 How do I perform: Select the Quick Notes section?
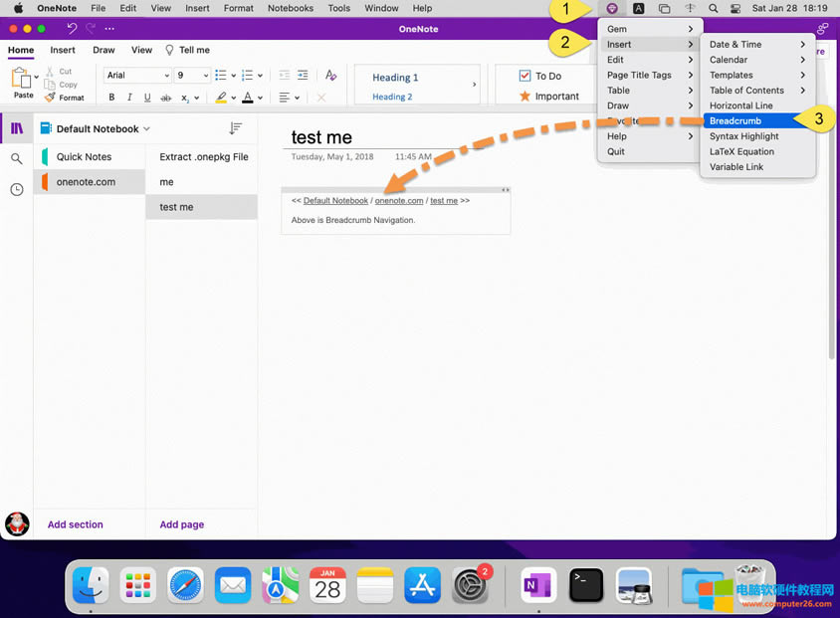tap(84, 157)
